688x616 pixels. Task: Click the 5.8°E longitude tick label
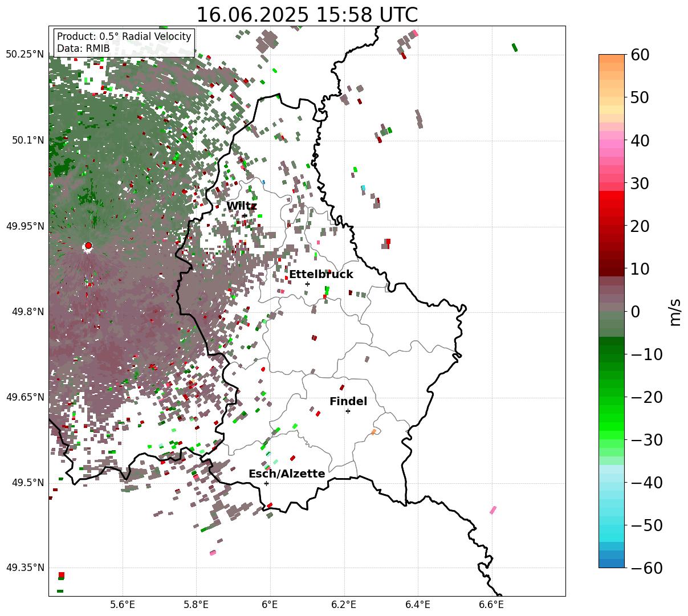197,605
